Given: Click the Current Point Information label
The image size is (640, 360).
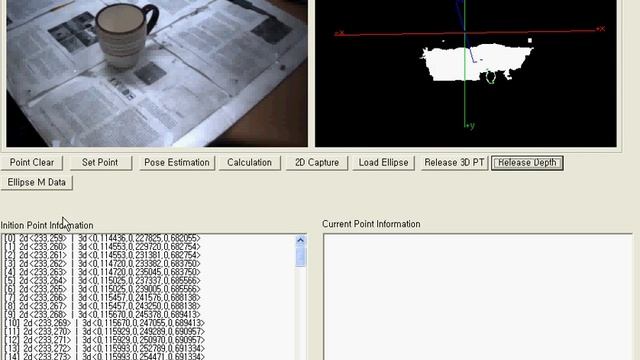Looking at the screenshot, I should pos(371,224).
